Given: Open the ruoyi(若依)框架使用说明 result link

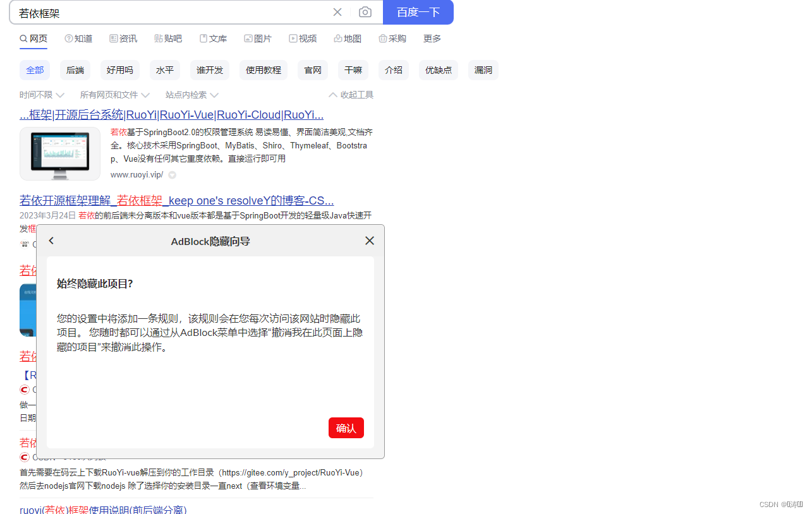Looking at the screenshot, I should [104, 510].
